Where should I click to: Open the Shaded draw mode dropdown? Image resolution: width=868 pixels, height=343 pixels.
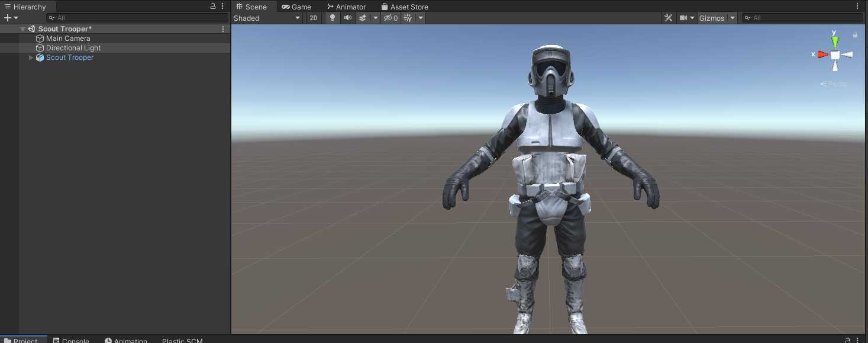[266, 18]
